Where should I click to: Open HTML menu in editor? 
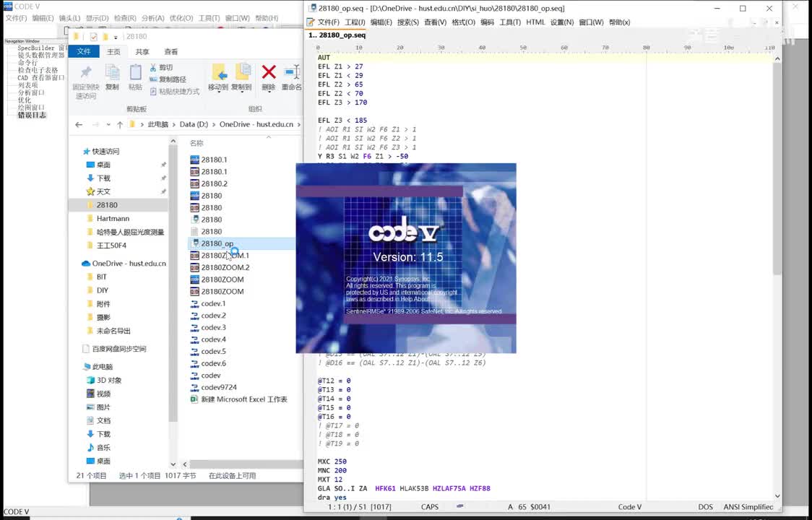click(535, 22)
